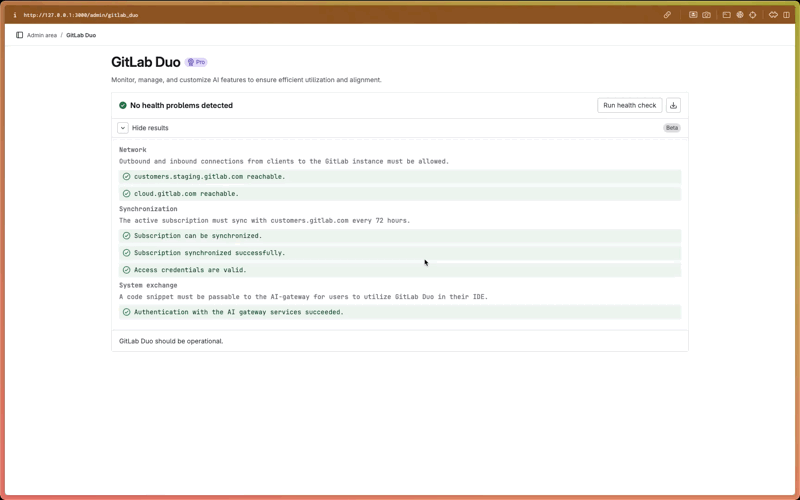
Task: Click 'Access credentials are valid.' text
Action: pos(190,270)
